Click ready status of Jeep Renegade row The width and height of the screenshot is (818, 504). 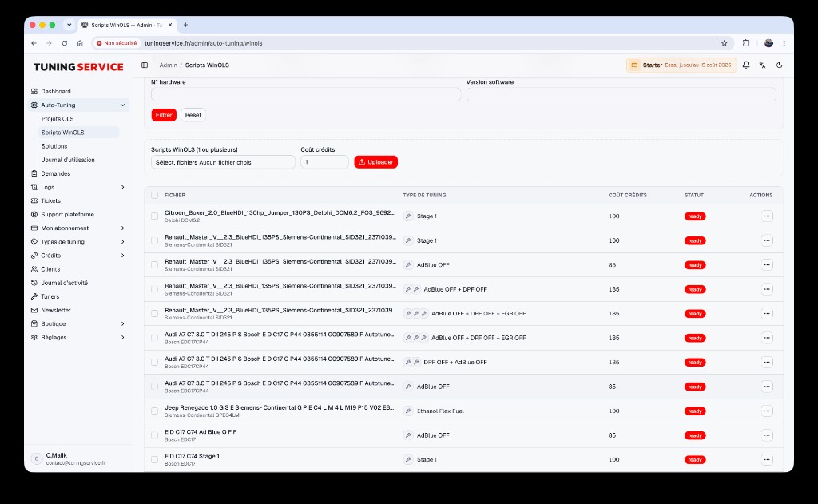[x=695, y=411]
